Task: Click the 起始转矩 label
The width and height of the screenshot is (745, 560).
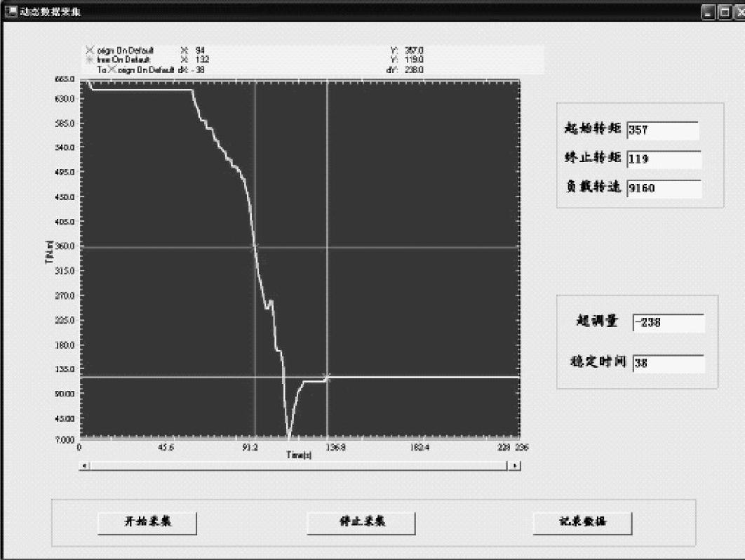Action: pos(593,128)
